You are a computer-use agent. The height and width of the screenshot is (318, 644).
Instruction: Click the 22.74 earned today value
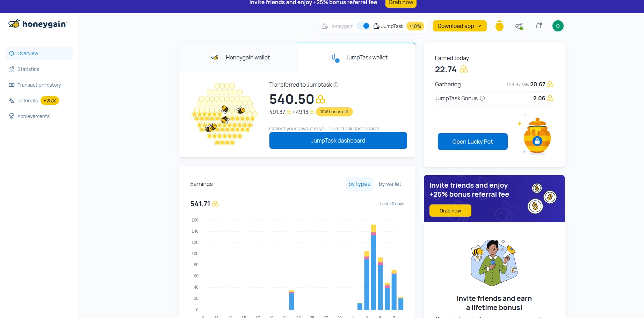446,70
